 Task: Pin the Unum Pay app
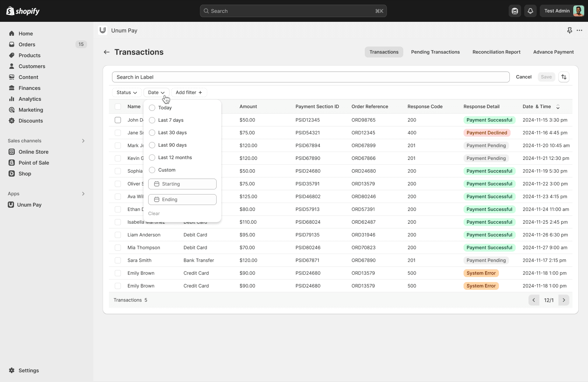tap(569, 30)
